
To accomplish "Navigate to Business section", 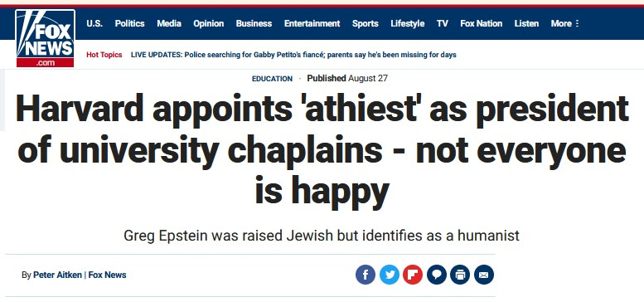I will coord(254,23).
